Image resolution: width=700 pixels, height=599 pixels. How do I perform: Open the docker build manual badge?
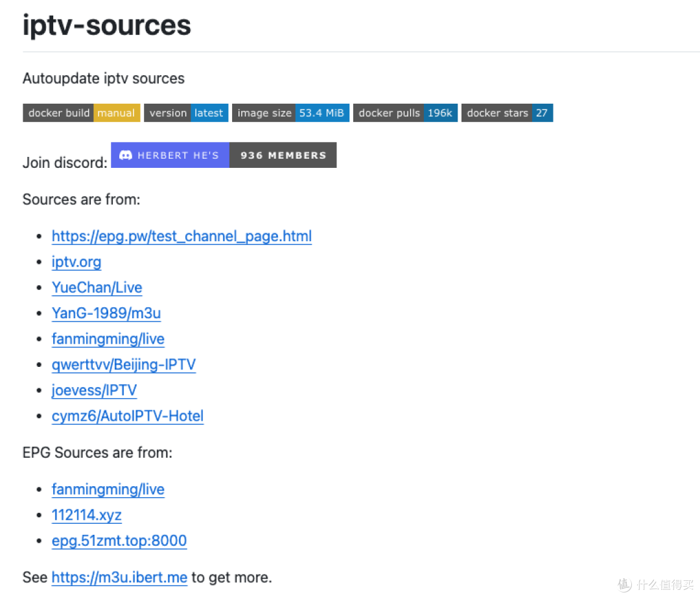(82, 113)
